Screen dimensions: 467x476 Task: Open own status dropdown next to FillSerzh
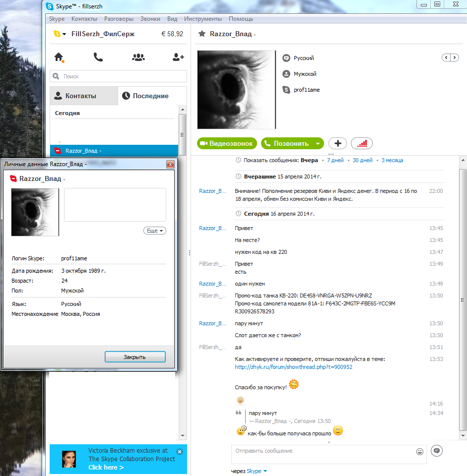[64, 34]
